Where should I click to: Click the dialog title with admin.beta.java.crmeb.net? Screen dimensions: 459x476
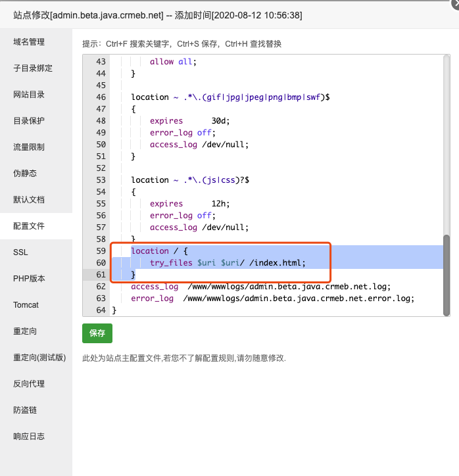point(158,15)
